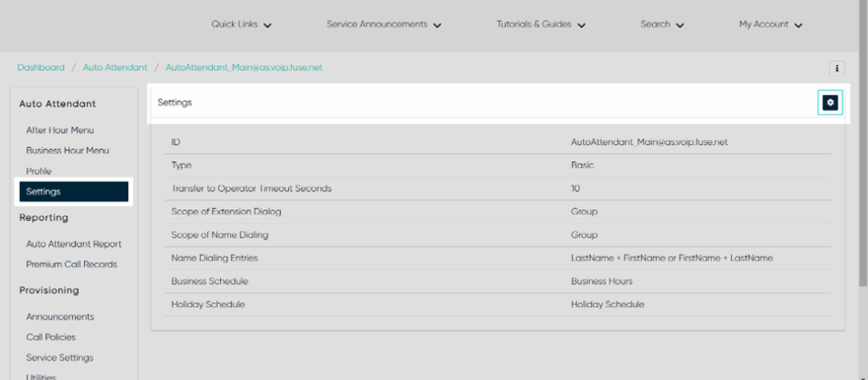Image resolution: width=868 pixels, height=380 pixels.
Task: Go to Dashboard breadcrumb link
Action: click(41, 67)
